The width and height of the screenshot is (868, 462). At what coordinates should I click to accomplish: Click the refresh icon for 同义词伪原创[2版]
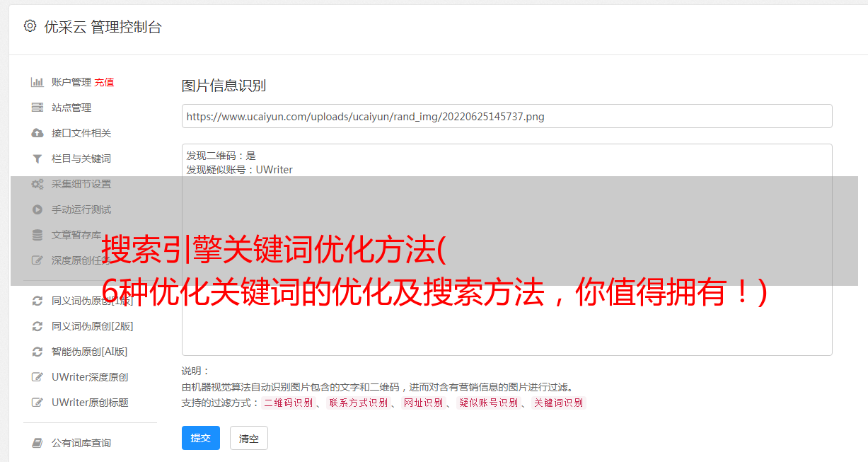[37, 326]
